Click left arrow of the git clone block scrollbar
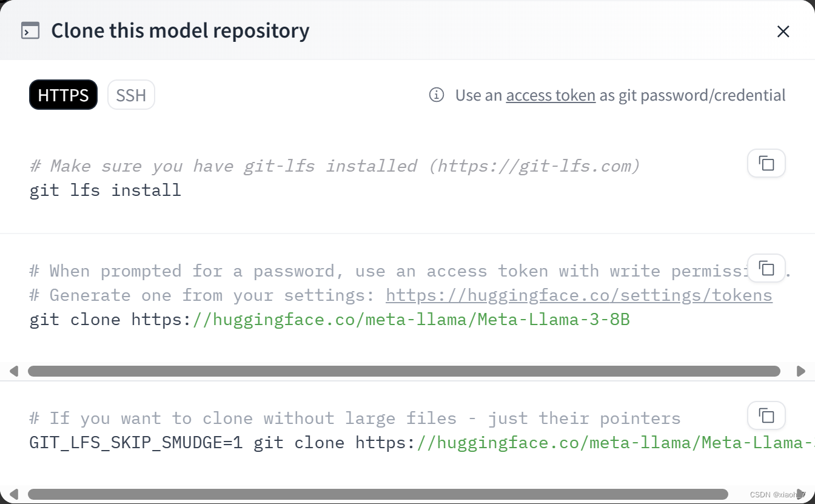This screenshot has height=504, width=815. 13,371
